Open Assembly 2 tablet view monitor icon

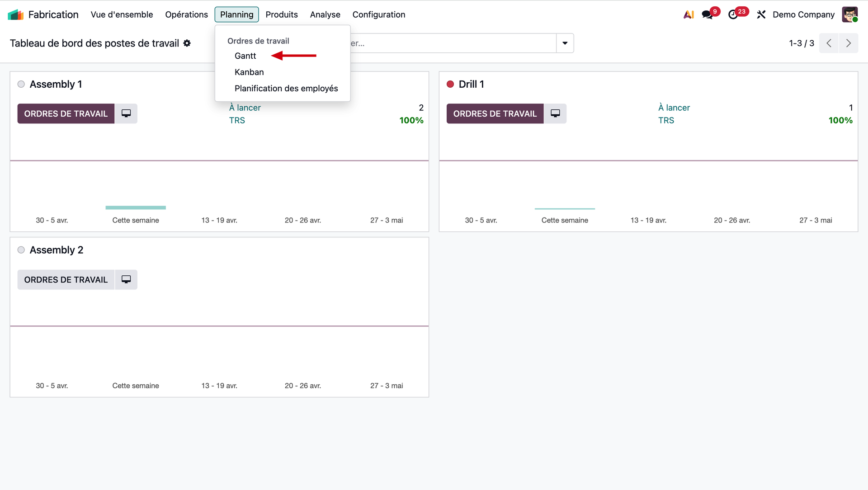point(126,279)
